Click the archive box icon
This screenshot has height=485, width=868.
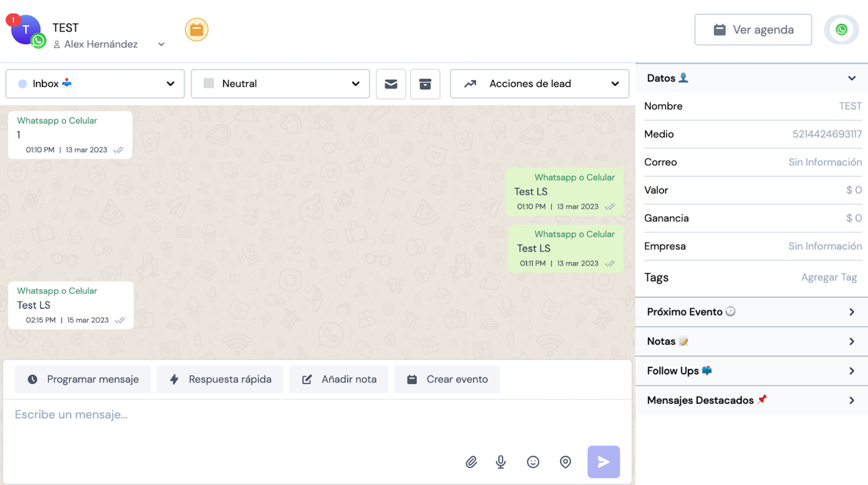(x=425, y=84)
